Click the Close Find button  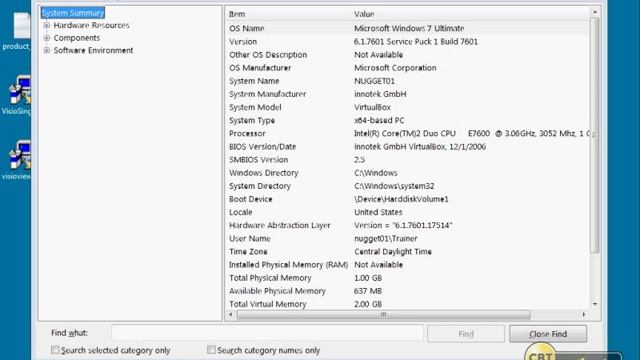[x=548, y=334]
